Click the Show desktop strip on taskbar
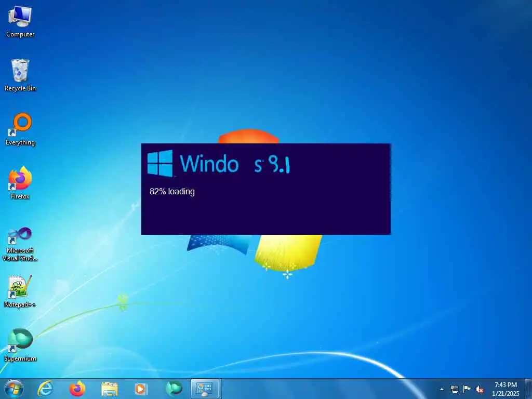Viewport: 532px width, 399px height. [529, 389]
